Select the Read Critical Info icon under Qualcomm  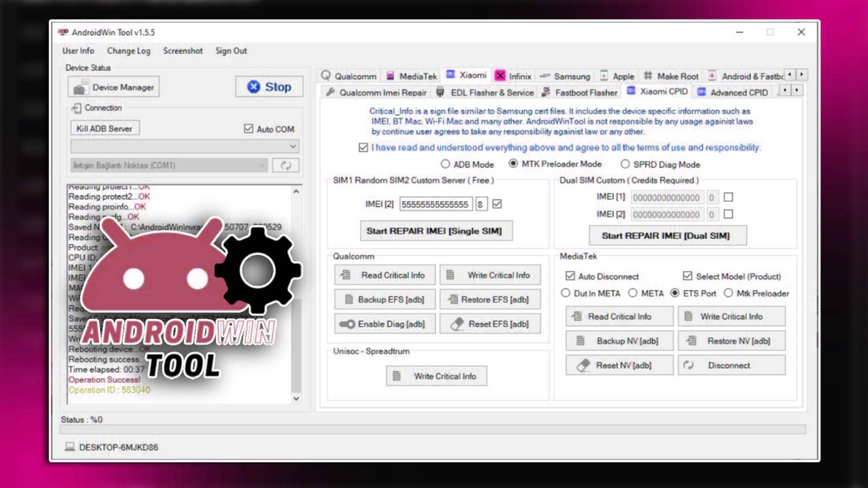(x=346, y=274)
